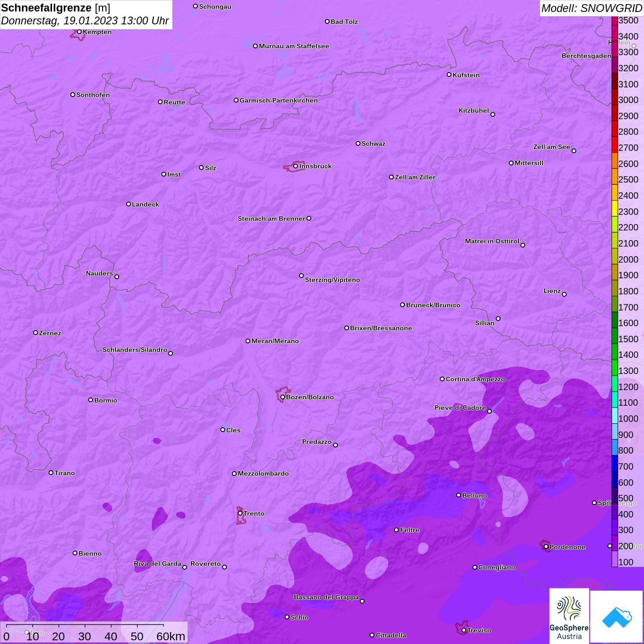Click the Lienz location dot
The image size is (644, 644).
[564, 294]
